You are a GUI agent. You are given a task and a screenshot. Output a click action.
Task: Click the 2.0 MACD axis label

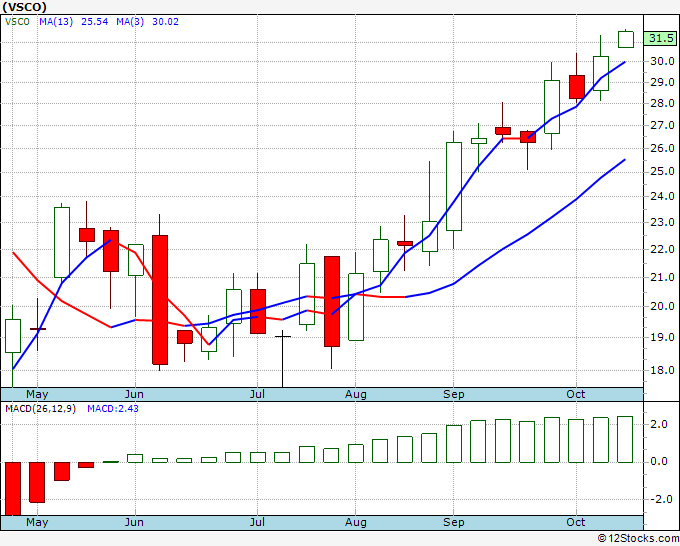click(x=659, y=424)
